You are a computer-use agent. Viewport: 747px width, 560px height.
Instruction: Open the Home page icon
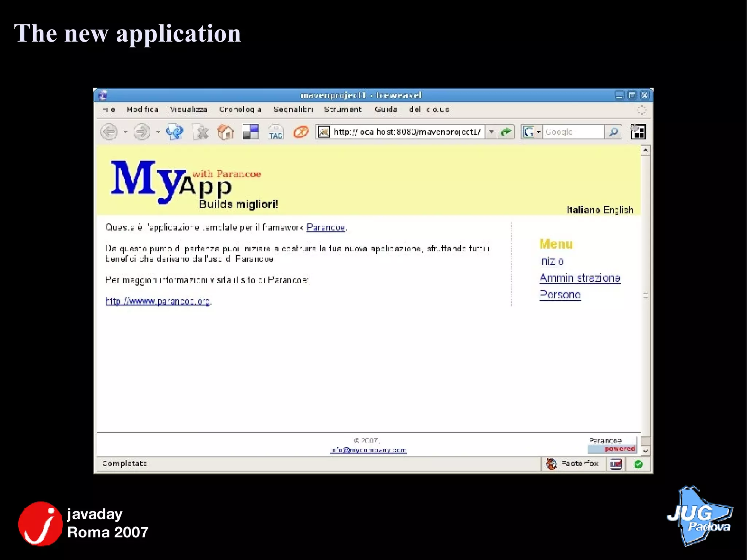pos(225,132)
